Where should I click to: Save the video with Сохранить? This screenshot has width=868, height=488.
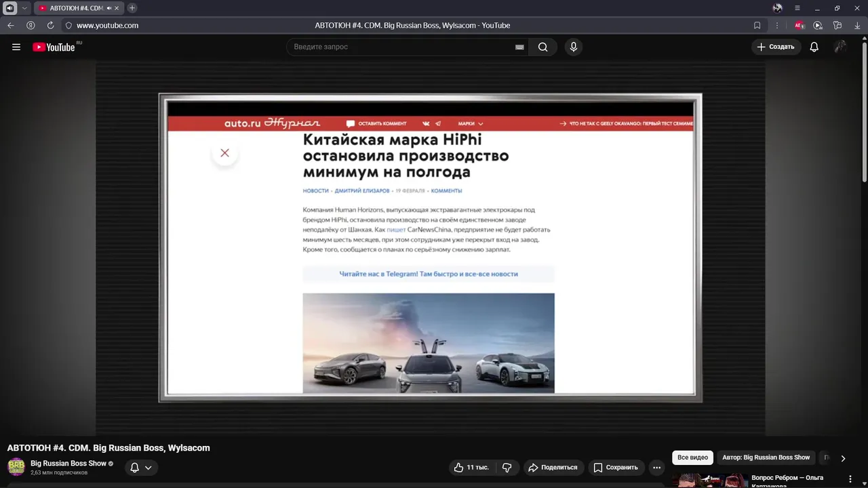coord(616,468)
